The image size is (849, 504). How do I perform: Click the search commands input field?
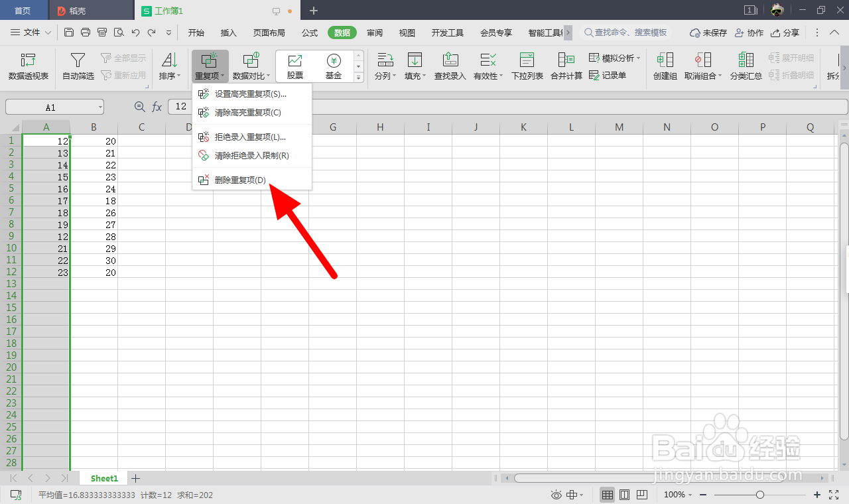tap(627, 32)
